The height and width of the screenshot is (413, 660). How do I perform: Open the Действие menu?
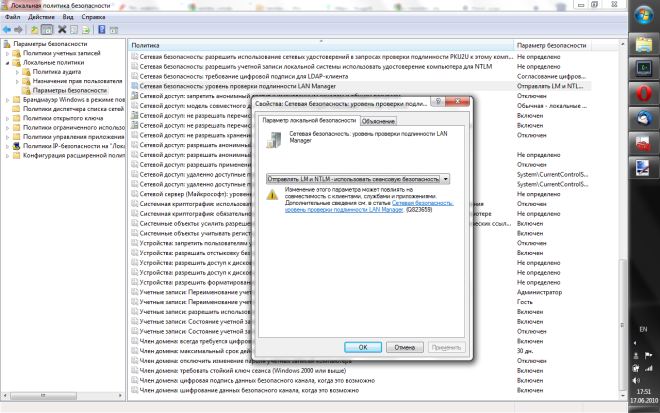[41, 17]
